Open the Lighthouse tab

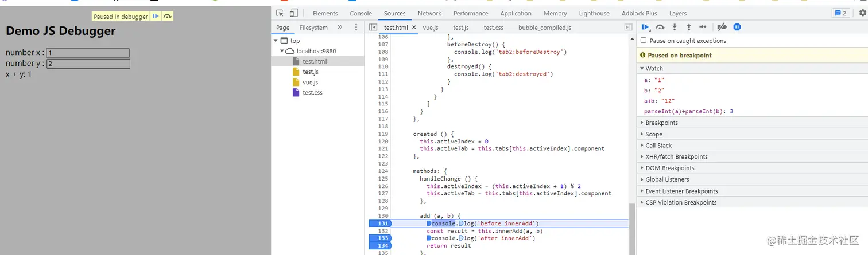[594, 13]
